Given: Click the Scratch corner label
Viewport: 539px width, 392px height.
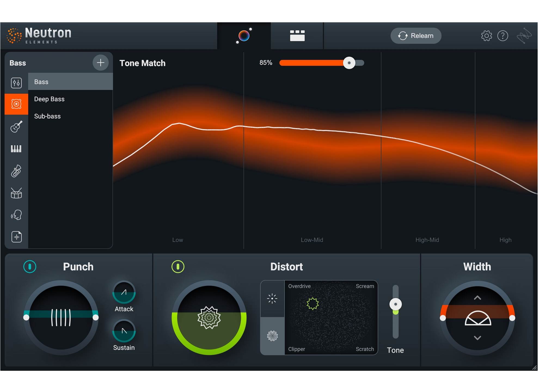Looking at the screenshot, I should click(365, 349).
